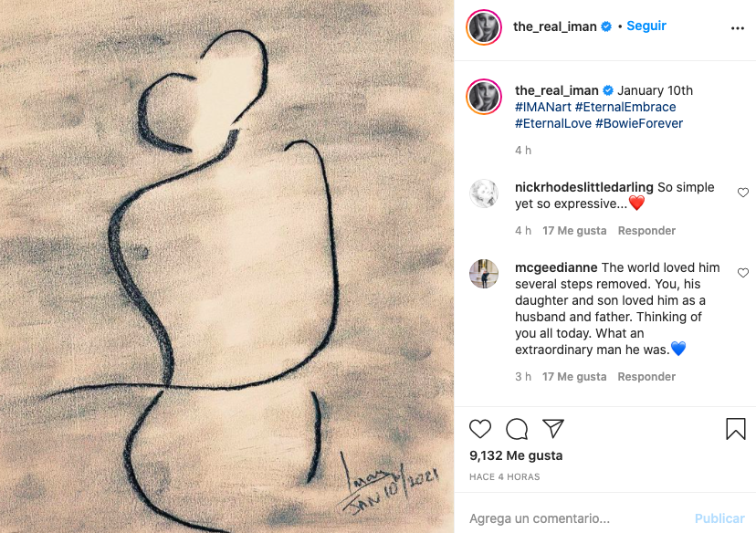Open the #IMANart hashtag
Screen dimensions: 756x533
point(544,107)
